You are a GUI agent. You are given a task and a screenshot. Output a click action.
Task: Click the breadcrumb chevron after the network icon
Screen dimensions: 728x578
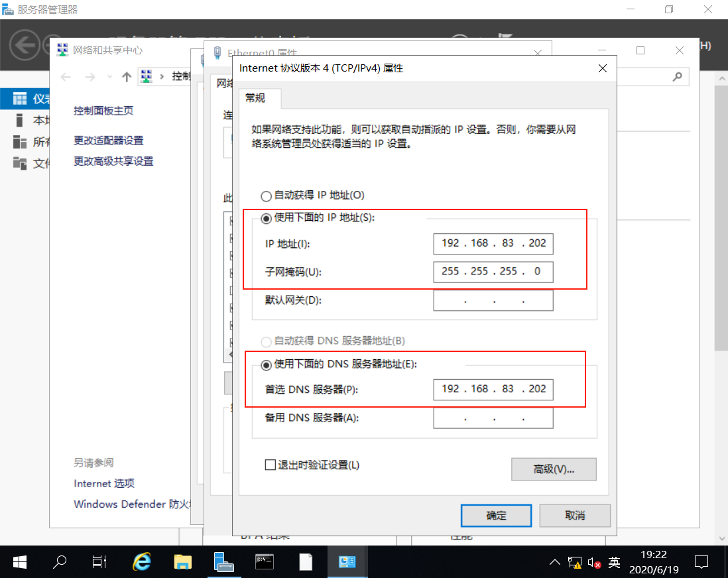coord(163,76)
